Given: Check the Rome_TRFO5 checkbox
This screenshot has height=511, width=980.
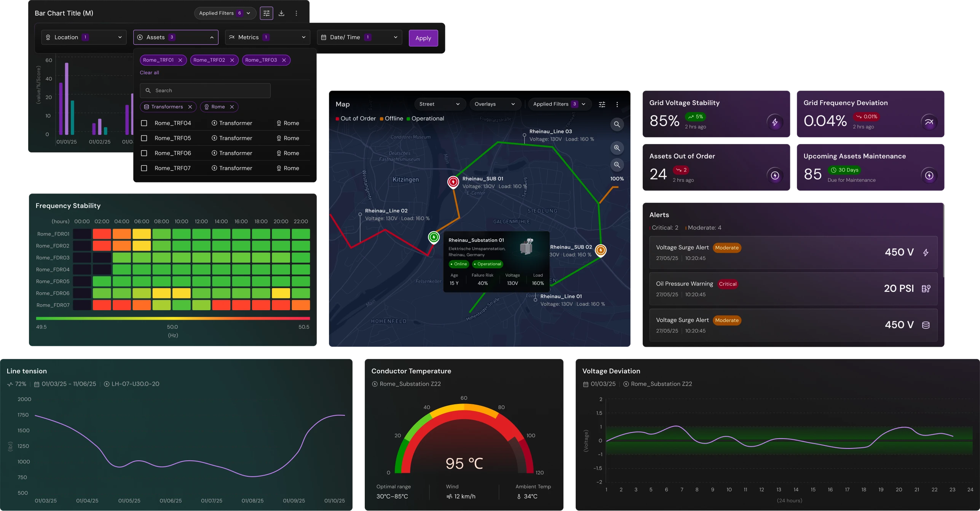Looking at the screenshot, I should (x=144, y=138).
